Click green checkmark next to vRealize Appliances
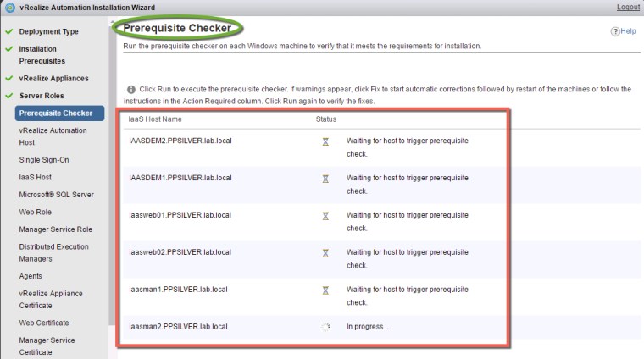The width and height of the screenshot is (644, 359). pos(9,79)
